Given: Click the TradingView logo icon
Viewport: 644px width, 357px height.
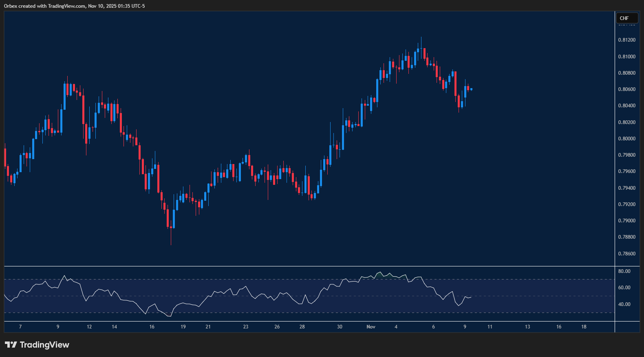Looking at the screenshot, I should point(11,345).
